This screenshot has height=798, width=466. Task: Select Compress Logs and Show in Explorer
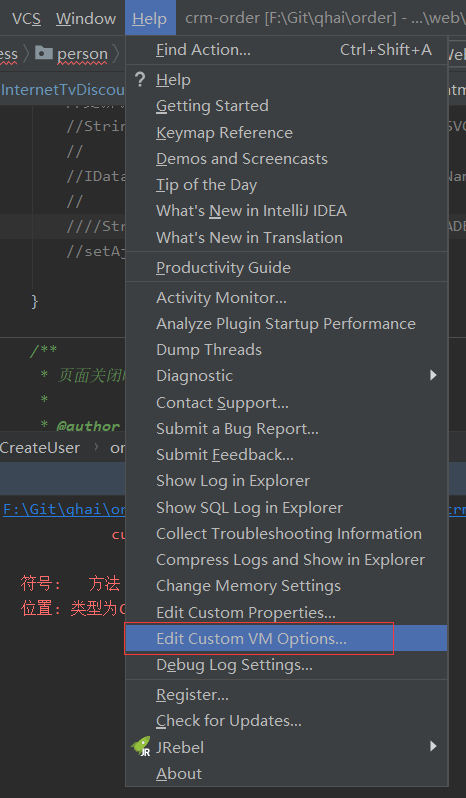click(x=286, y=560)
